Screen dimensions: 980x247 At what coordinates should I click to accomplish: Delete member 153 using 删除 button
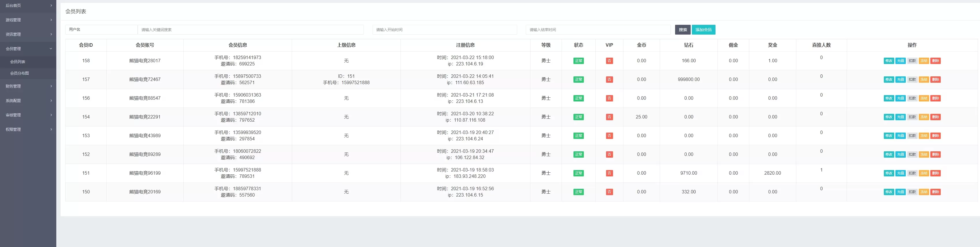(x=936, y=136)
